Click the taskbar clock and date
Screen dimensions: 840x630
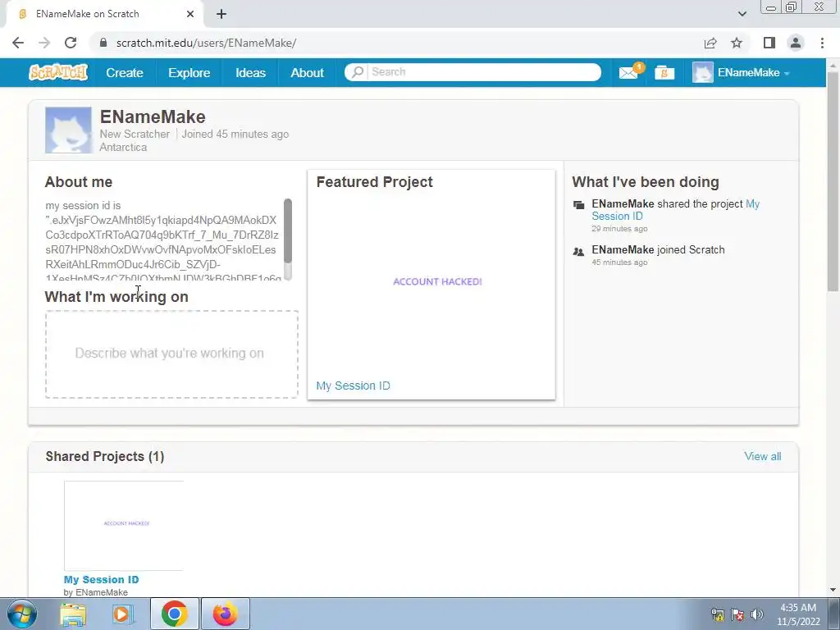click(798, 614)
